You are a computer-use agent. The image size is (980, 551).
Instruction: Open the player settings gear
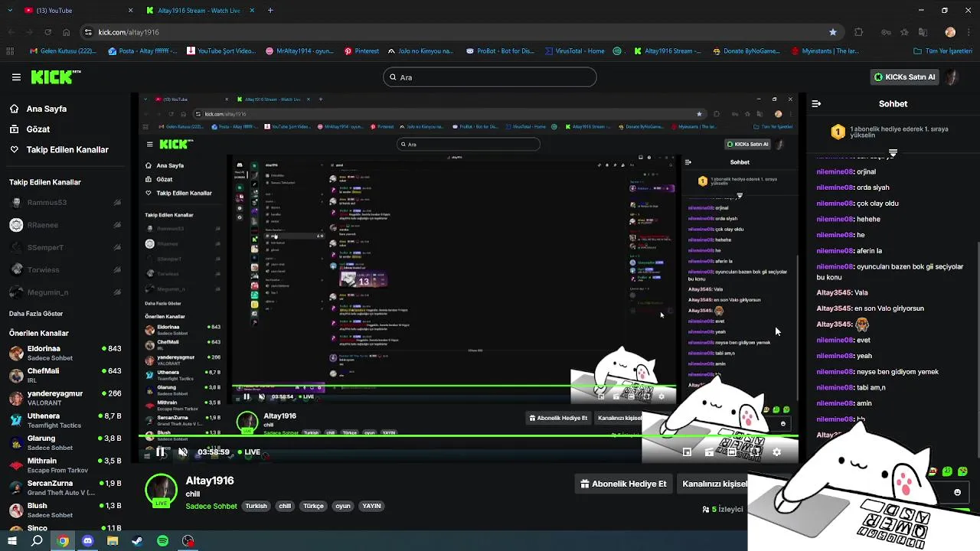click(776, 452)
